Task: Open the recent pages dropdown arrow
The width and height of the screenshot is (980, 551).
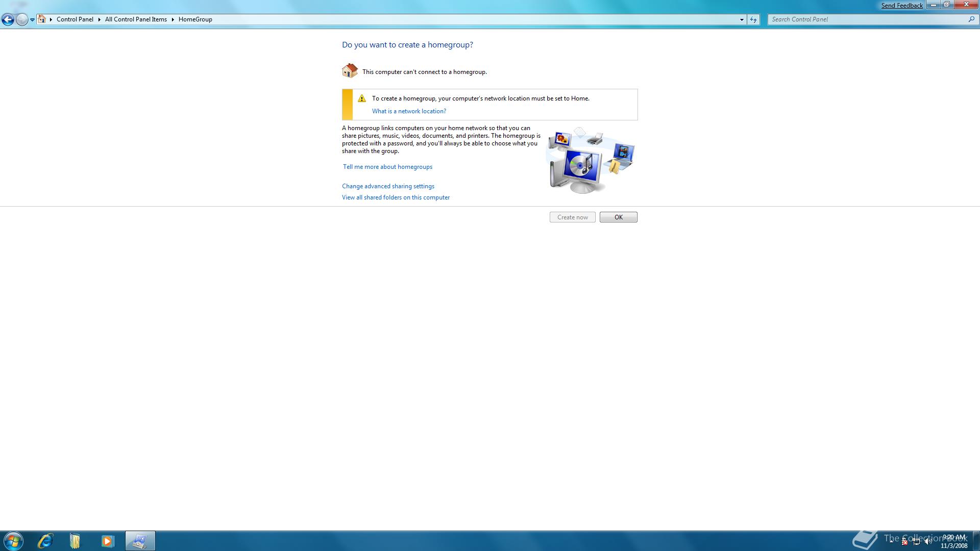Action: [x=32, y=20]
